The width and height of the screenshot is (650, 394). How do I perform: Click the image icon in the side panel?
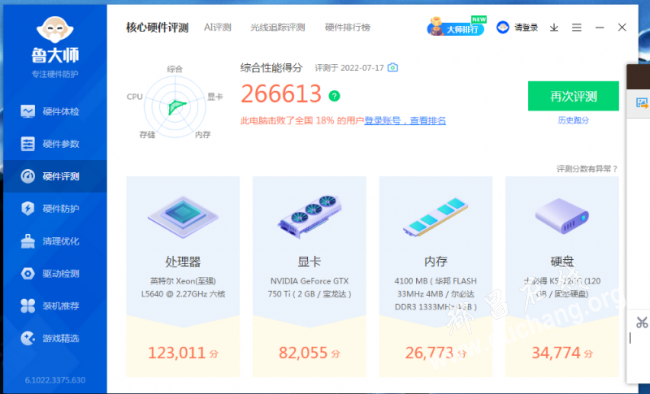pyautogui.click(x=642, y=103)
